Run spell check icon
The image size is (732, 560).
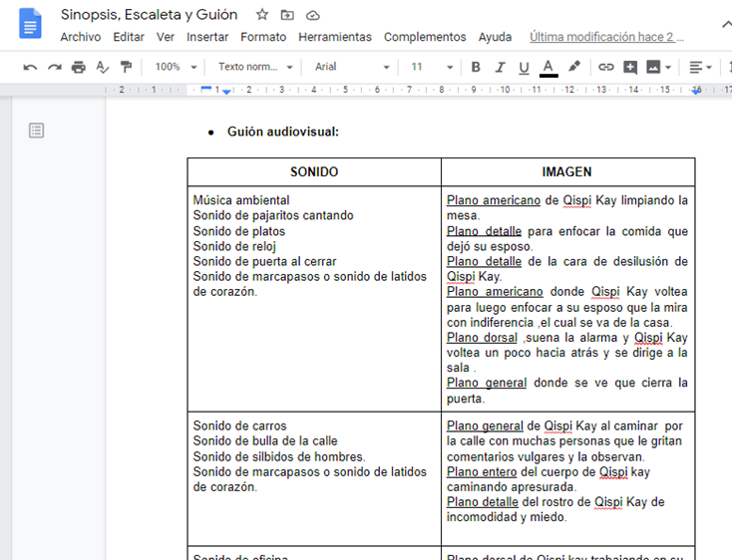click(103, 67)
